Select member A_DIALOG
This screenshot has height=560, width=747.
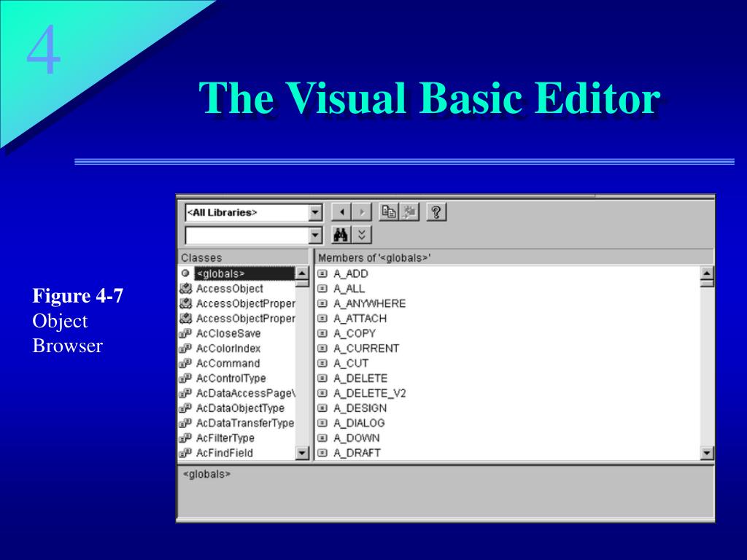click(x=359, y=423)
